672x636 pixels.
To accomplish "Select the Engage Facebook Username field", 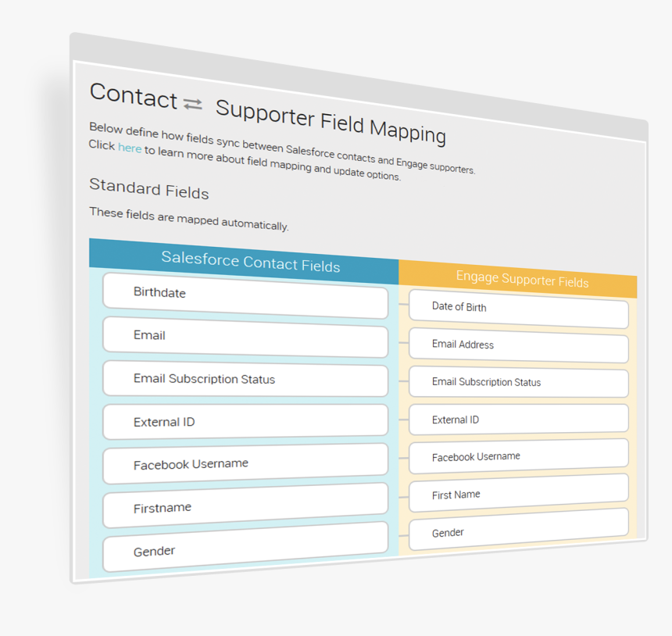I will [519, 456].
